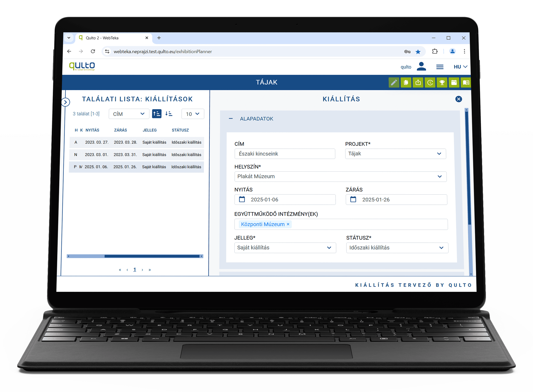Open the HU language dropdown
This screenshot has width=533, height=392.
pos(460,67)
